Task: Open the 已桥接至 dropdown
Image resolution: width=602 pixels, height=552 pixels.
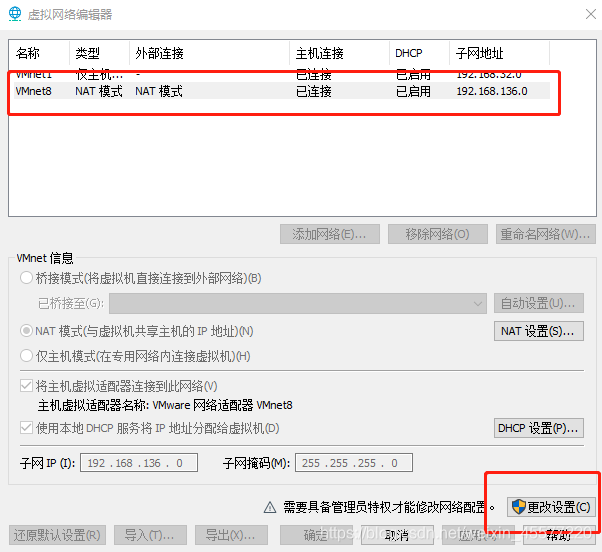Action: 298,304
